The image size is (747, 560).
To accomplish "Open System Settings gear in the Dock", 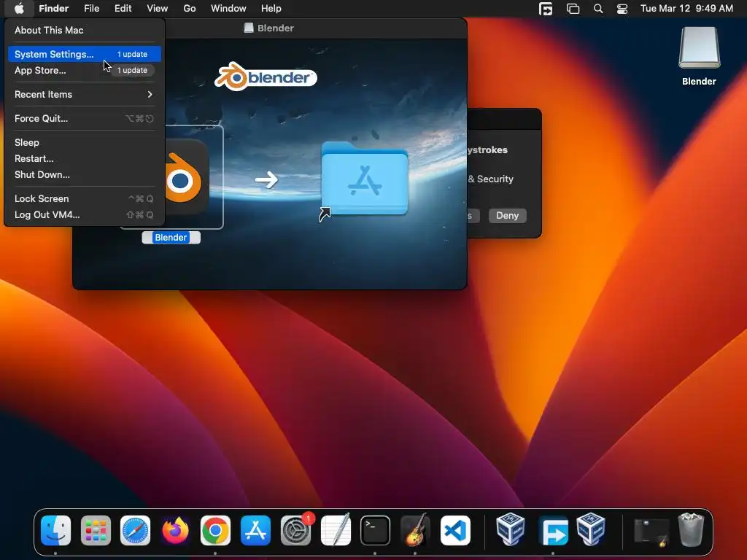I will [295, 530].
